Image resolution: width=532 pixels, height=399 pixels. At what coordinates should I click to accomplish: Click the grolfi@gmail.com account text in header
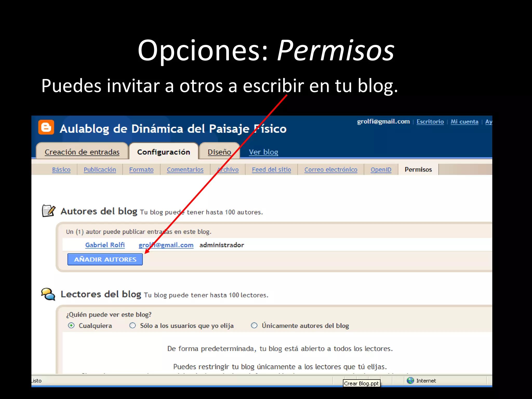tap(383, 122)
